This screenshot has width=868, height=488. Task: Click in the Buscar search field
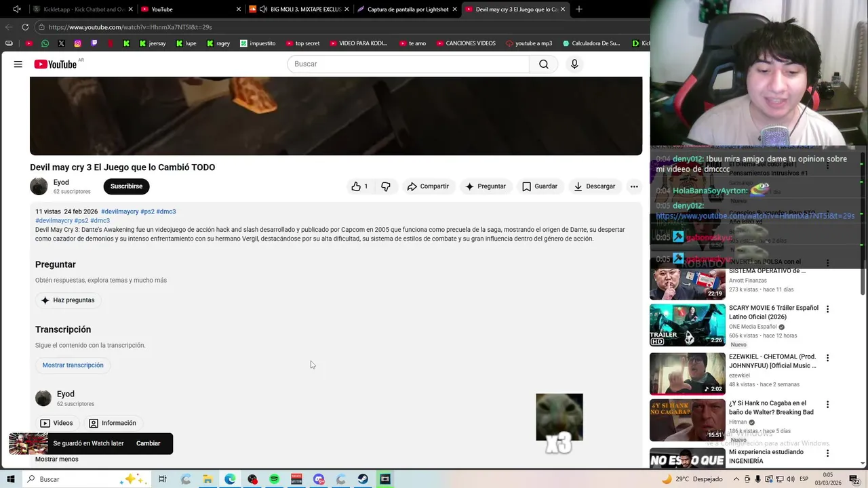(x=408, y=64)
